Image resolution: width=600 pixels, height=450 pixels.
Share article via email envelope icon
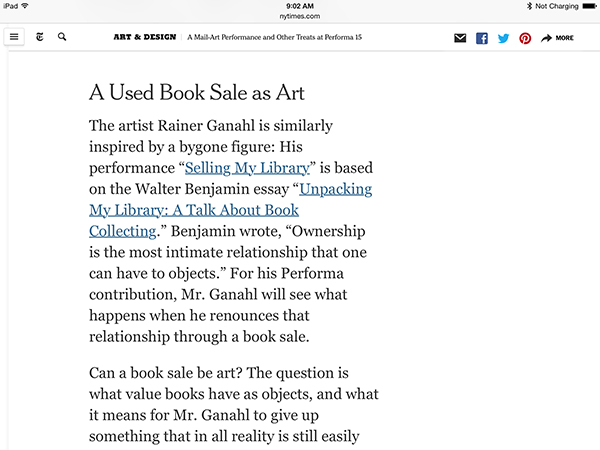tap(460, 38)
